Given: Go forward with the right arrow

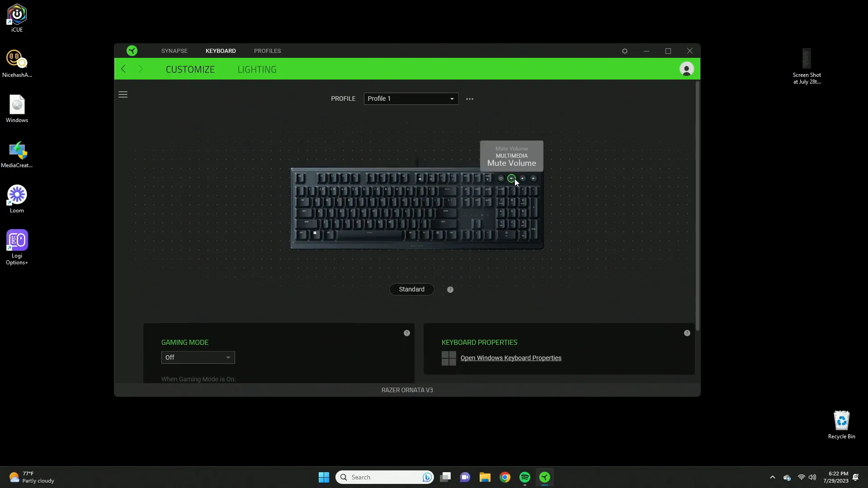Looking at the screenshot, I should [141, 69].
